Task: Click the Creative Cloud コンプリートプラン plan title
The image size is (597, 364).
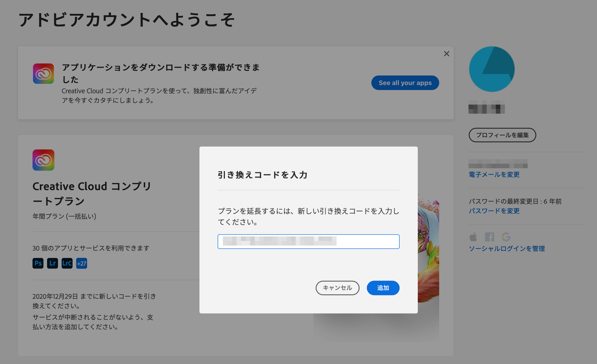Action: [x=92, y=194]
